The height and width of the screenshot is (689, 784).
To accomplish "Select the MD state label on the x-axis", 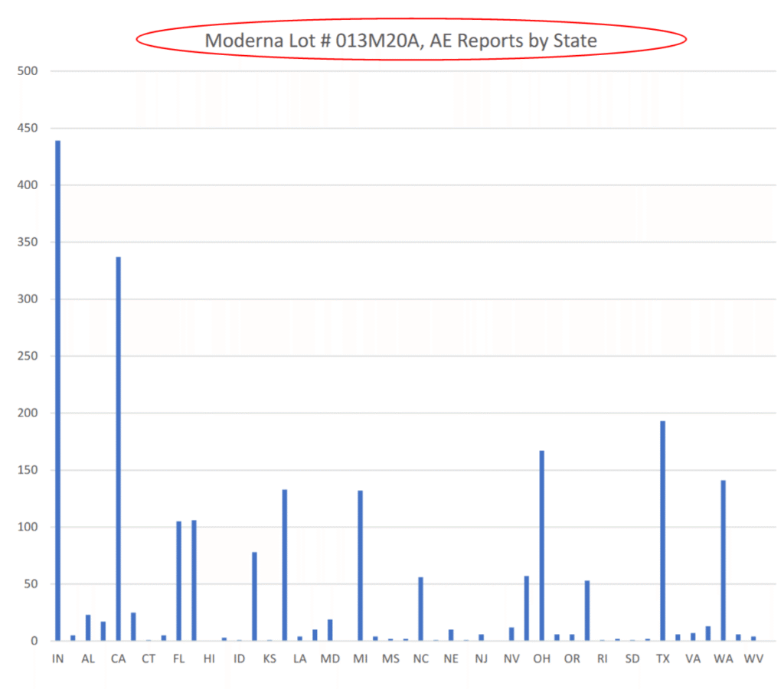I will pos(330,659).
